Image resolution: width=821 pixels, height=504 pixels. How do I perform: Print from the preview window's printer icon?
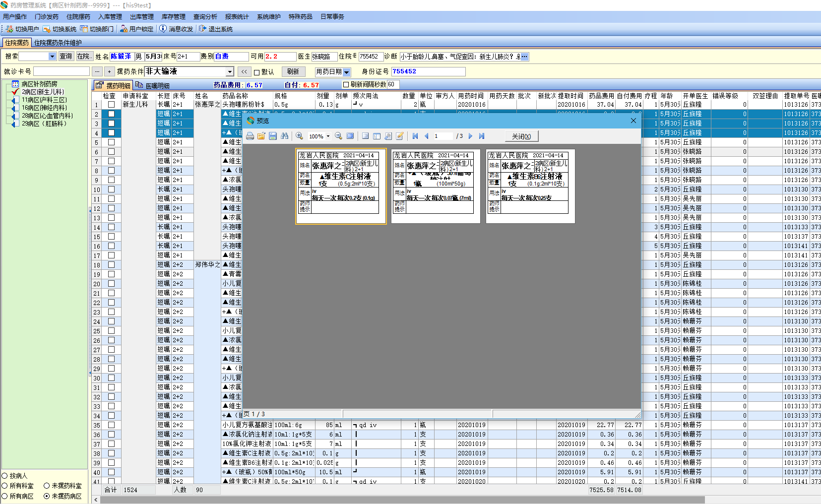tap(250, 136)
